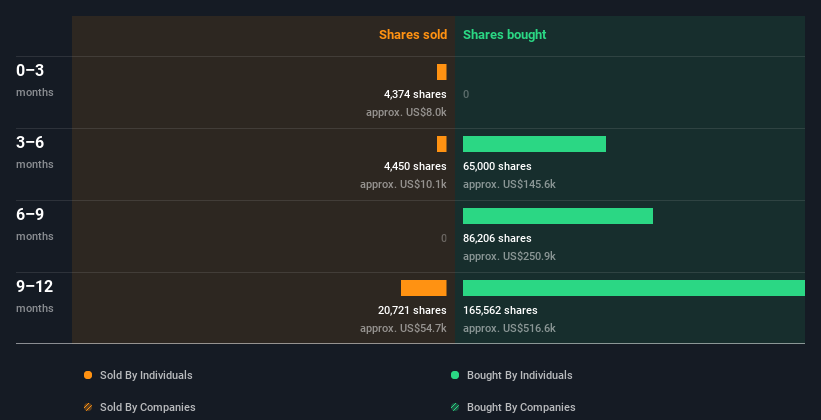Select the green bought bar for 9–12 months
Viewport: 821px width, 420px height.
click(x=634, y=288)
